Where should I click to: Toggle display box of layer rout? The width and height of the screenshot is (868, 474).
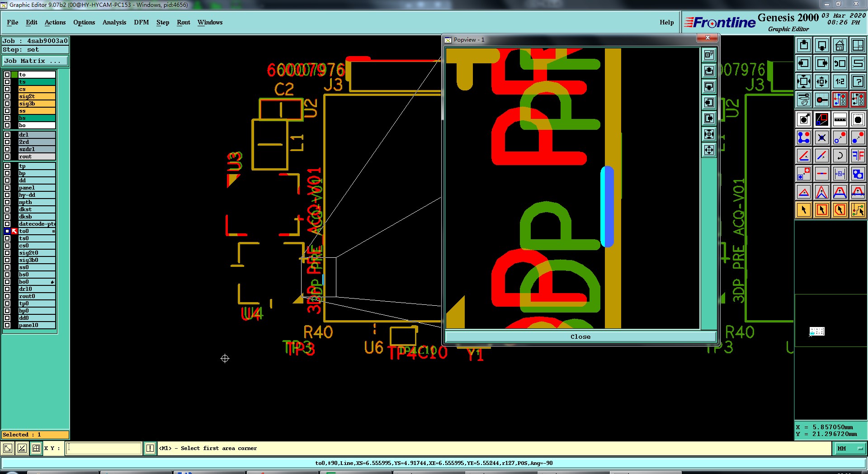point(7,156)
